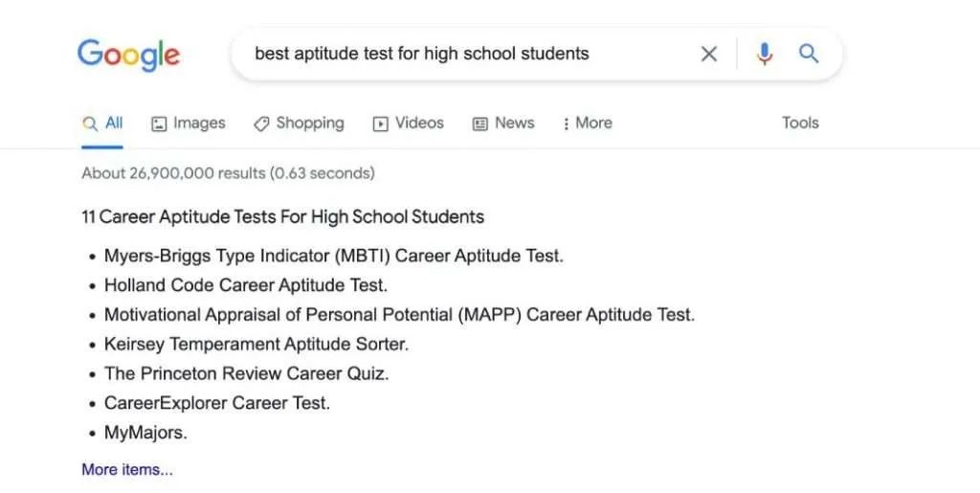This screenshot has height=493, width=980.
Task: Open the More options menu
Action: click(587, 123)
